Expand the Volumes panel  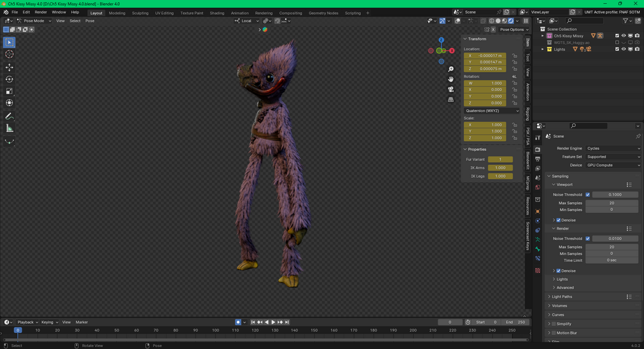click(x=559, y=306)
